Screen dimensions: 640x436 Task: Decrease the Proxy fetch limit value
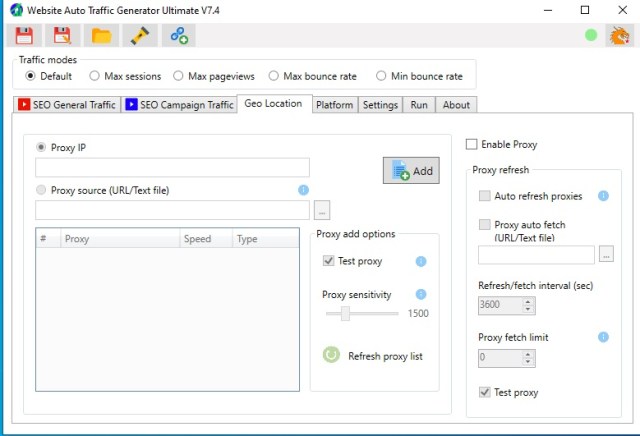click(x=528, y=362)
